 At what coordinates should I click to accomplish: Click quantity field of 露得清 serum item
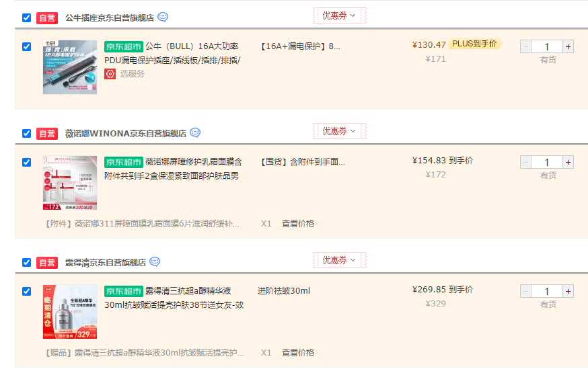(x=547, y=291)
